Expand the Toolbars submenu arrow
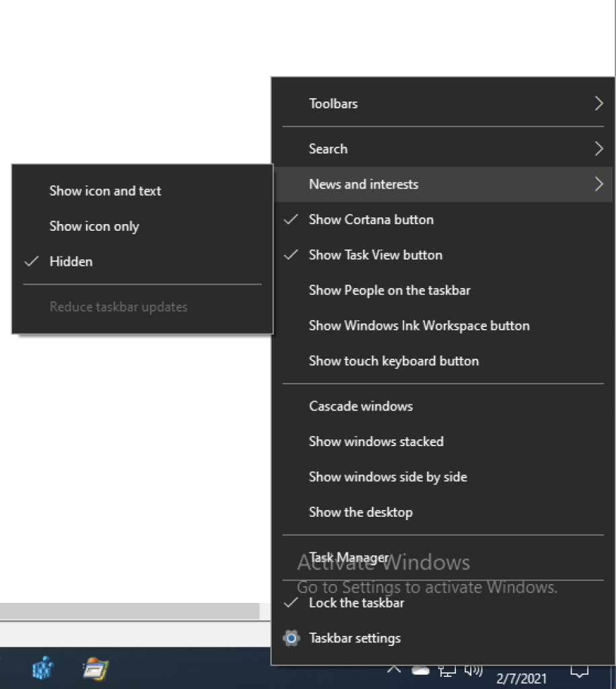The image size is (616, 689). pyautogui.click(x=598, y=104)
